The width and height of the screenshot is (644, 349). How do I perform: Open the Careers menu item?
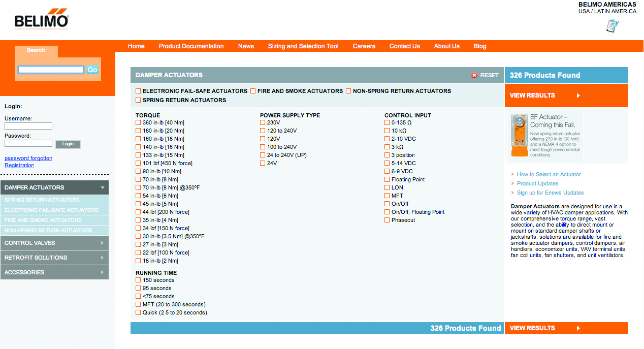[x=364, y=46]
